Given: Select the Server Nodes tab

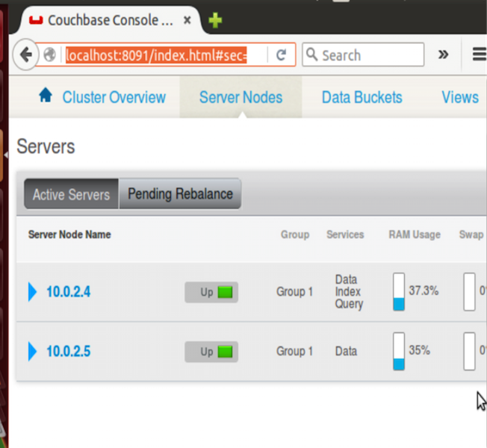Looking at the screenshot, I should click(241, 97).
